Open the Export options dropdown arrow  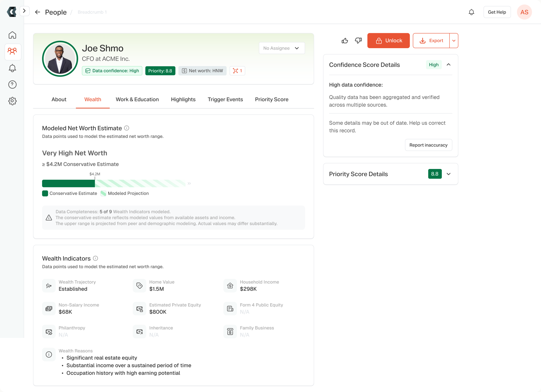pos(454,41)
